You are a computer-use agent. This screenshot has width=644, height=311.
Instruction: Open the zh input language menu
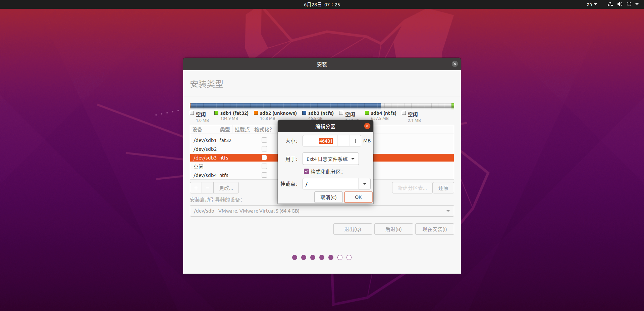tap(592, 4)
